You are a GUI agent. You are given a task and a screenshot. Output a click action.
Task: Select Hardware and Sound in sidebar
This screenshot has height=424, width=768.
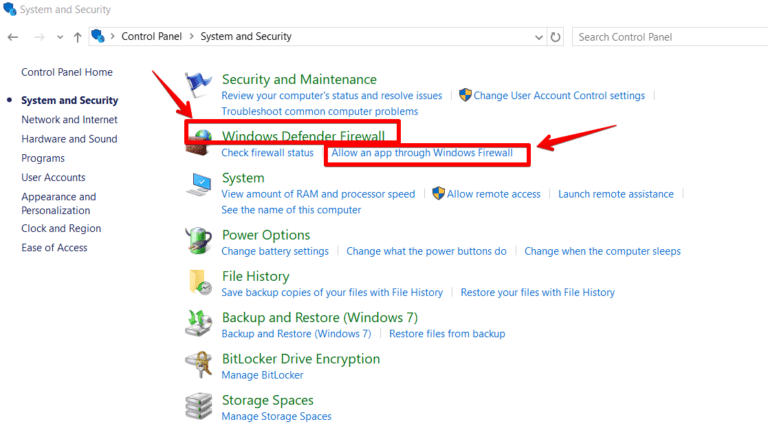tap(69, 139)
